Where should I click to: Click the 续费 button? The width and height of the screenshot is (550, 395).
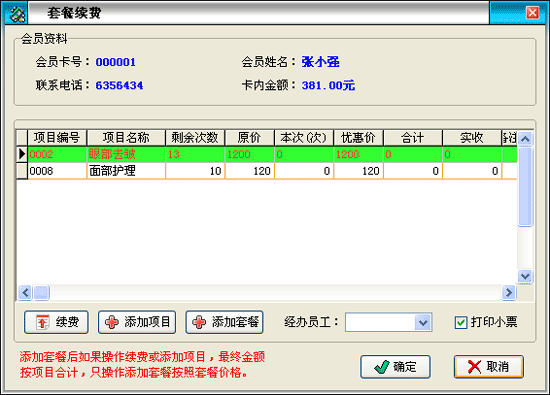coord(56,322)
